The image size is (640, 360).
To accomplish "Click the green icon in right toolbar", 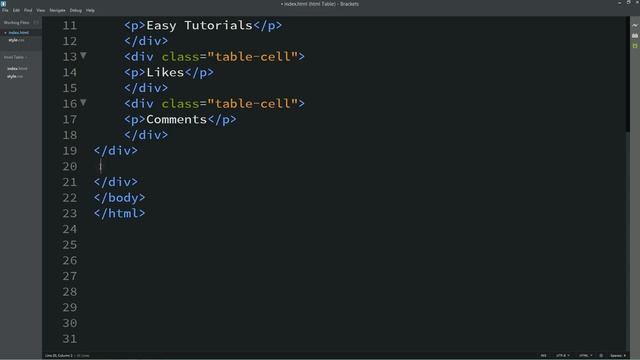I will 635,46.
